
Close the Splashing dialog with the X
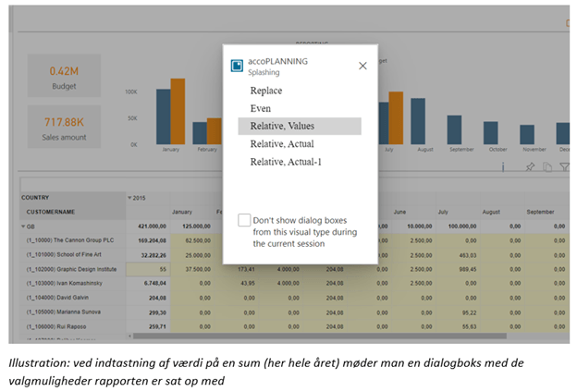[362, 66]
